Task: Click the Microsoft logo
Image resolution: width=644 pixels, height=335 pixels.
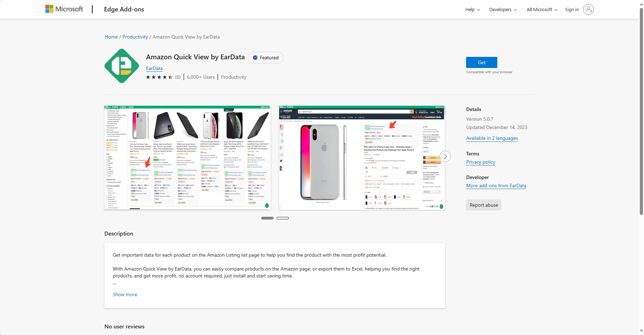Action: [x=64, y=9]
